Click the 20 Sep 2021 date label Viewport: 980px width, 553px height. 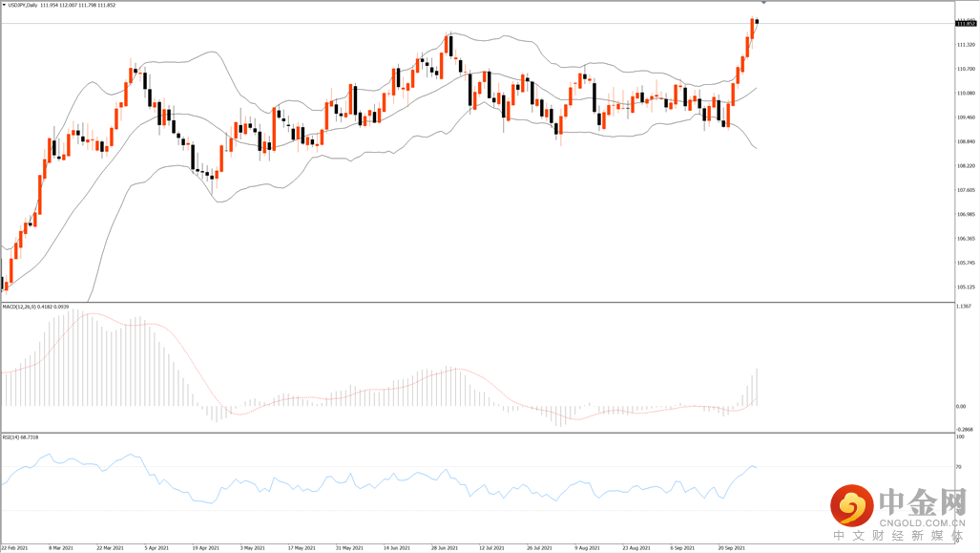point(731,548)
